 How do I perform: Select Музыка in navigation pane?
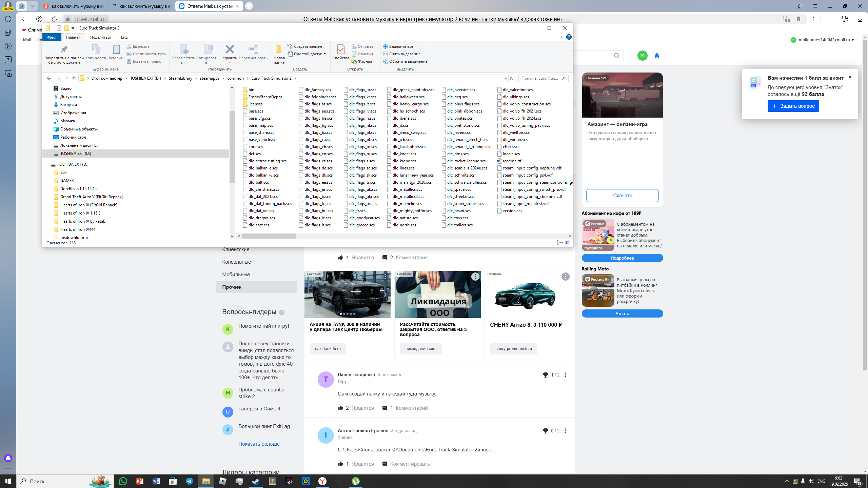pyautogui.click(x=67, y=121)
